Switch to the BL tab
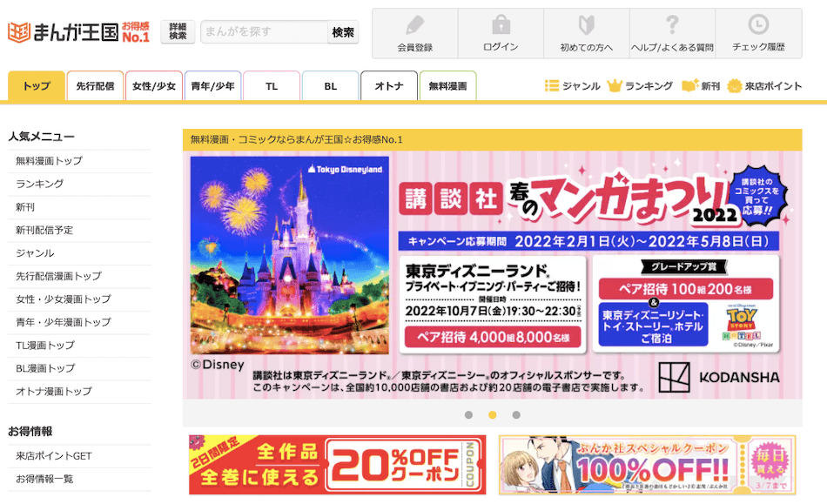Screen dimensions: 827x504 click(x=331, y=86)
